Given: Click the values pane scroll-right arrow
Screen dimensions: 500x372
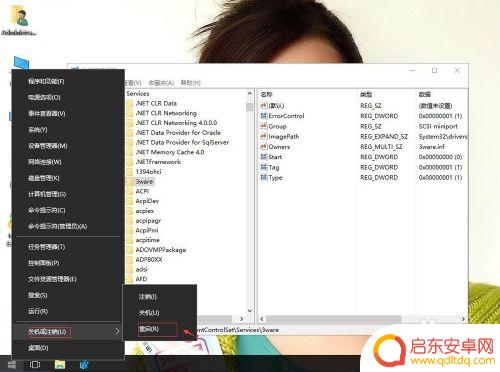Looking at the screenshot, I should coord(463,319).
